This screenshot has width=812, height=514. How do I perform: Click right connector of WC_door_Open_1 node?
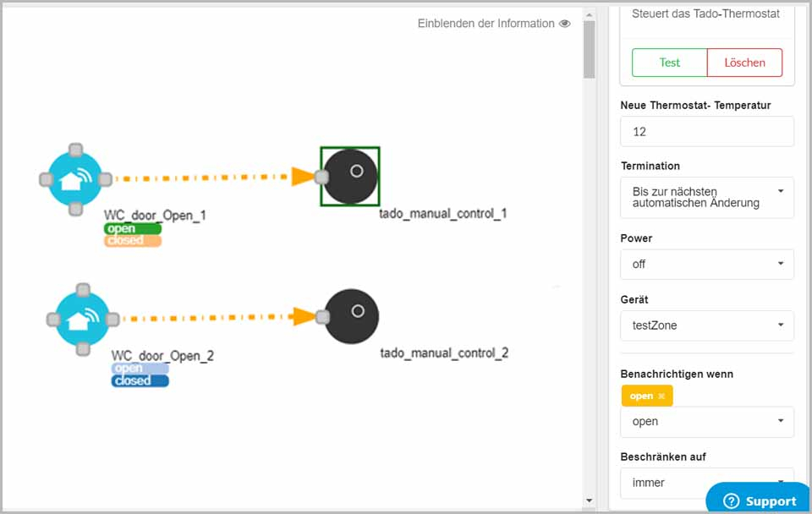pyautogui.click(x=105, y=179)
